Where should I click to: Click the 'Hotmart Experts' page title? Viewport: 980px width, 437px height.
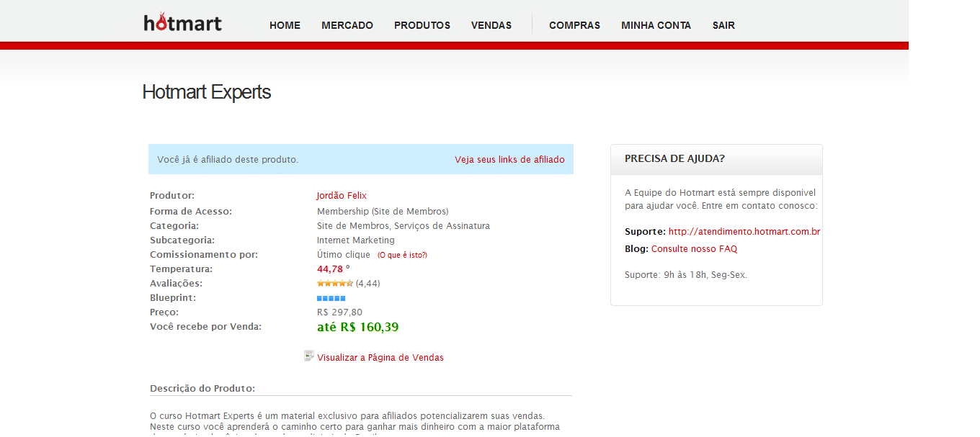click(x=207, y=92)
